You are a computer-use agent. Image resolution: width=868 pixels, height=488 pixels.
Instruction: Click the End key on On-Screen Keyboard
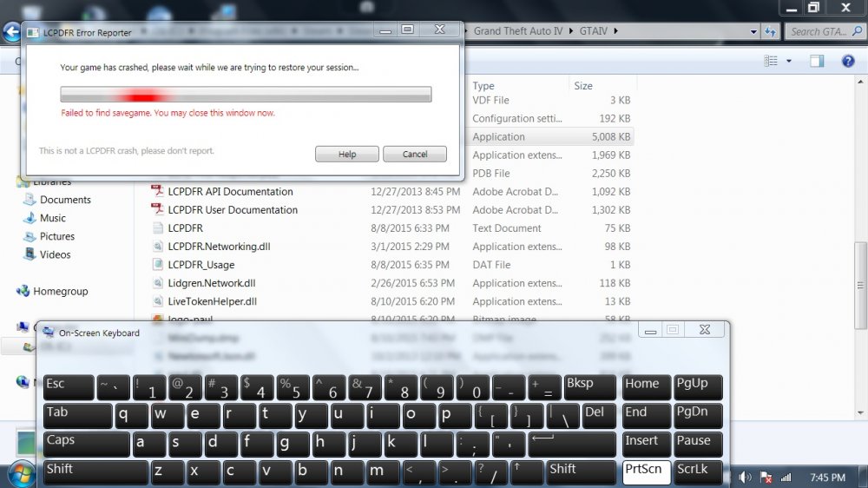click(x=647, y=415)
